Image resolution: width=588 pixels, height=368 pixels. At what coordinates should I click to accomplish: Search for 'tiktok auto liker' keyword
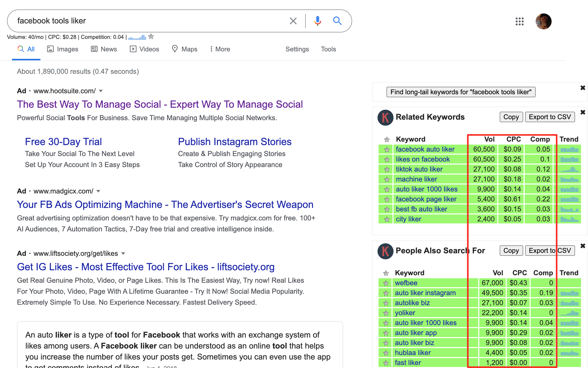419,169
